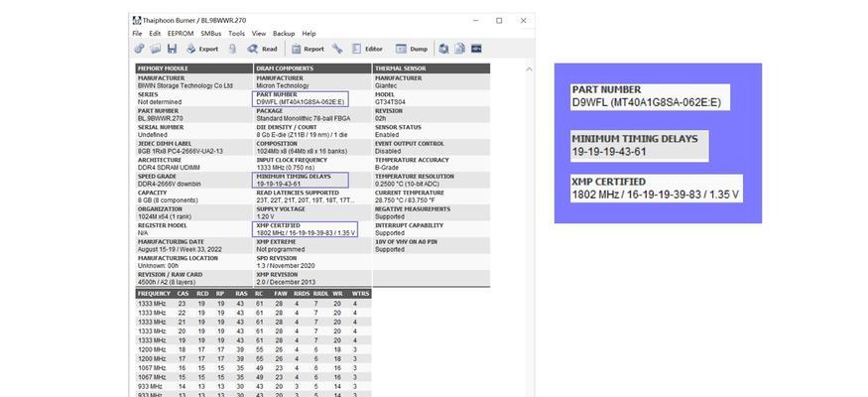Click the WTRS column header

pos(360,294)
